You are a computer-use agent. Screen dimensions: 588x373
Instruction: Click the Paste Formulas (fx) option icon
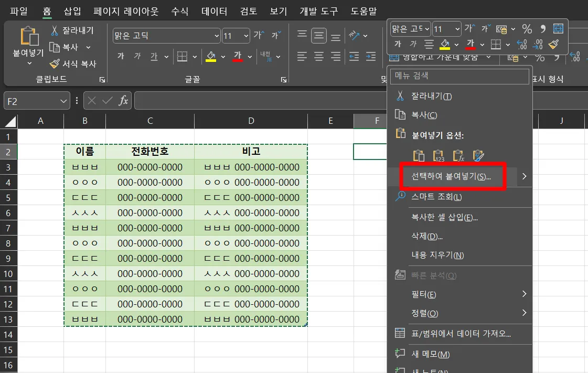click(458, 155)
